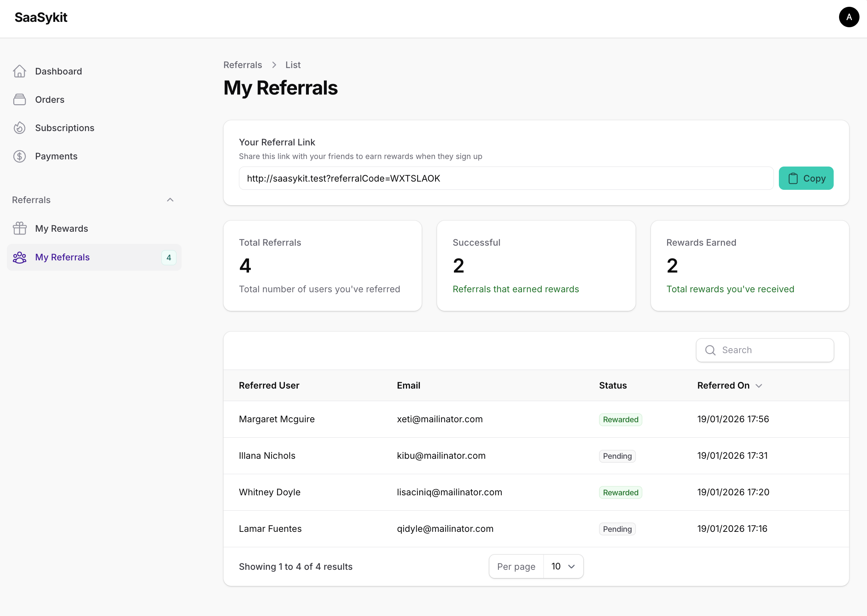Select the My Rewards gift icon
The image size is (867, 616).
(x=20, y=228)
